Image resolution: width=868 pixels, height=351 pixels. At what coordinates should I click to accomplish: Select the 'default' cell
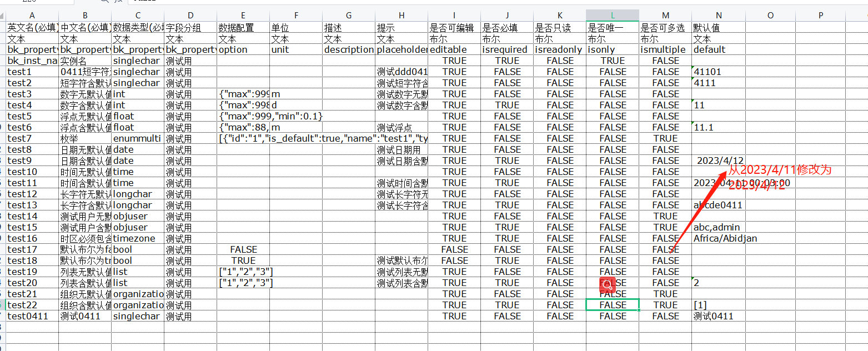click(718, 49)
